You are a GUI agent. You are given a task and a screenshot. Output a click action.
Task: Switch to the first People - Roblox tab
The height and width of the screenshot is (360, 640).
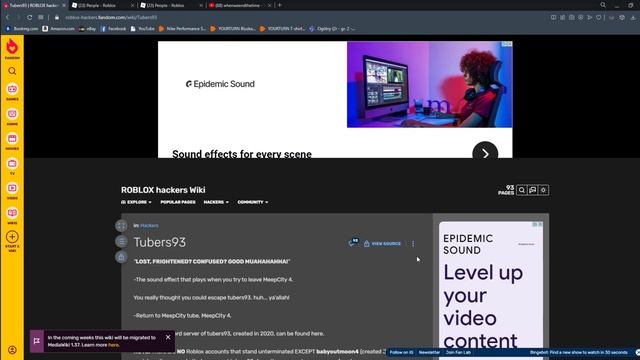click(102, 5)
